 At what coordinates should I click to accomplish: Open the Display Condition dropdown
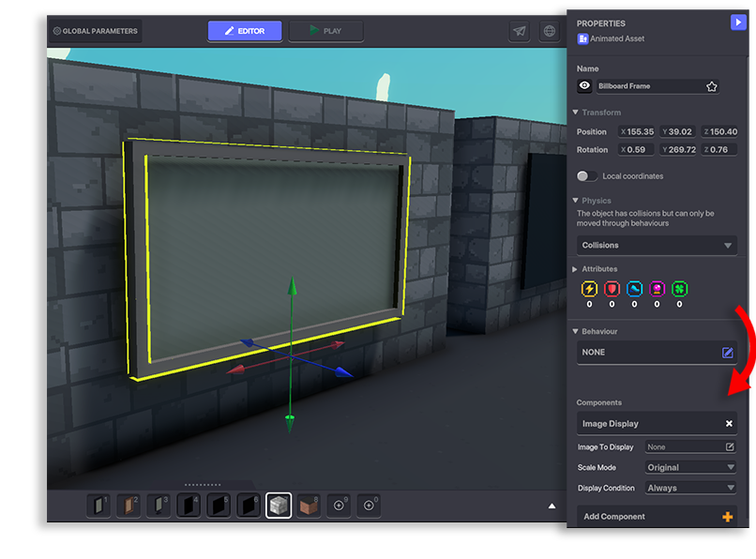pos(690,489)
